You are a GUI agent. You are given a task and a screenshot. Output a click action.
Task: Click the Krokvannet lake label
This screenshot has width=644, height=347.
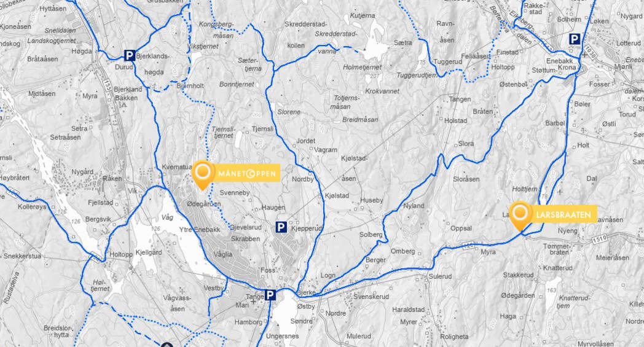382,91
